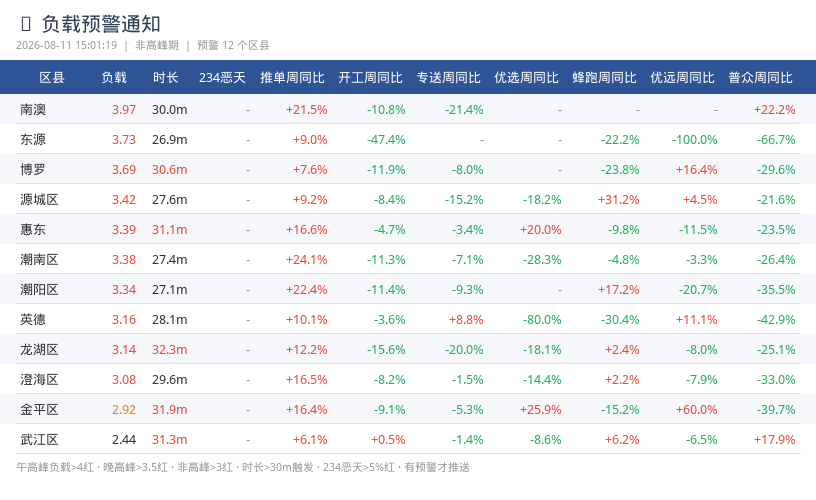The height and width of the screenshot is (500, 816).
Task: Click the 预警 12 个区县 text
Action: click(233, 45)
